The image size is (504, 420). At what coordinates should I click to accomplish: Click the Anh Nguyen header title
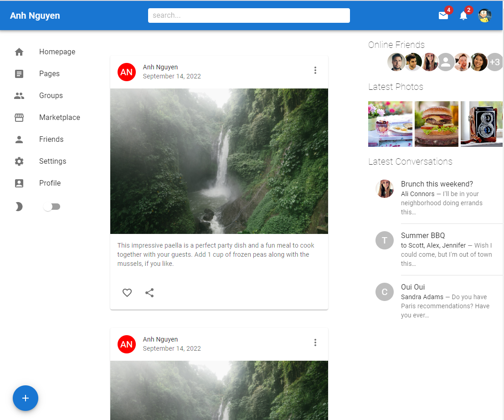click(x=35, y=16)
